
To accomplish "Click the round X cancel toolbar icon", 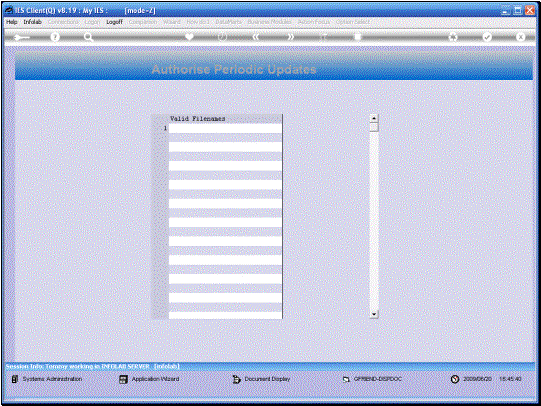I will click(520, 37).
